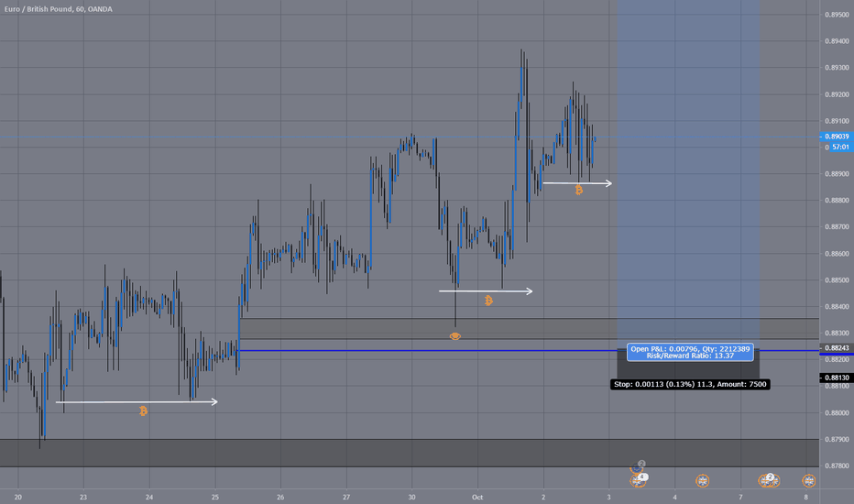Click the Bitcoin symbol below the September 24 arrow

[x=143, y=411]
